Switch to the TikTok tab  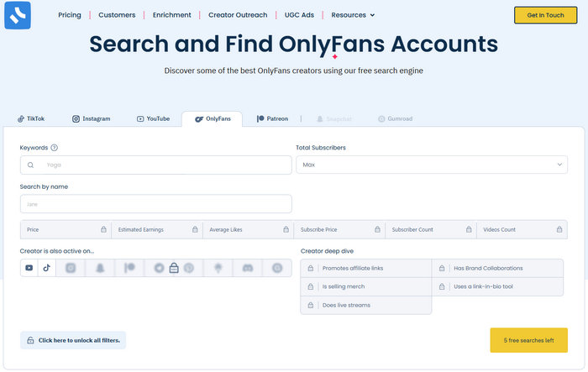pyautogui.click(x=31, y=119)
